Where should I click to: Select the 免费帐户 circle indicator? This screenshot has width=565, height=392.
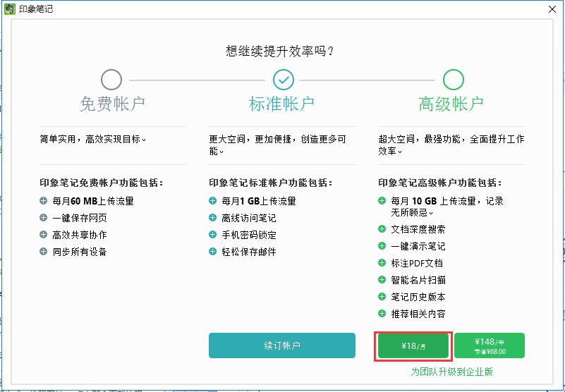(x=111, y=80)
